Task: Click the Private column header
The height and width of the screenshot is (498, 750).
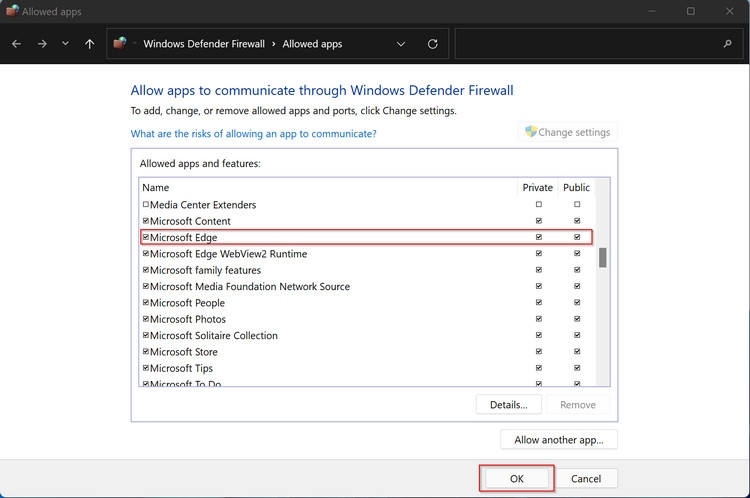Action: point(538,188)
